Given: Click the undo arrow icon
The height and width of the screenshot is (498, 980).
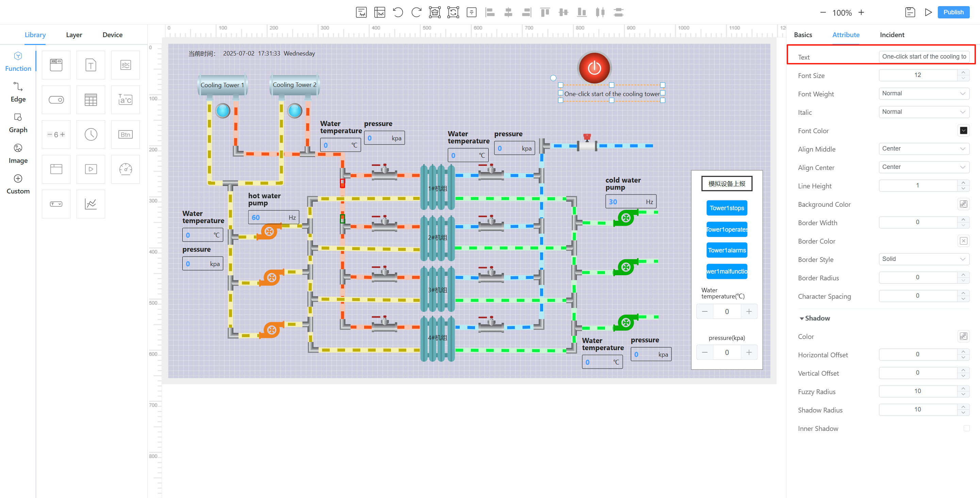Looking at the screenshot, I should (x=397, y=12).
